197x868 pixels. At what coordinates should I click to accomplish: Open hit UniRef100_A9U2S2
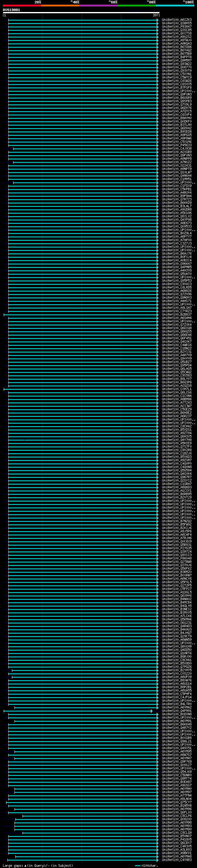pyautogui.click(x=177, y=37)
